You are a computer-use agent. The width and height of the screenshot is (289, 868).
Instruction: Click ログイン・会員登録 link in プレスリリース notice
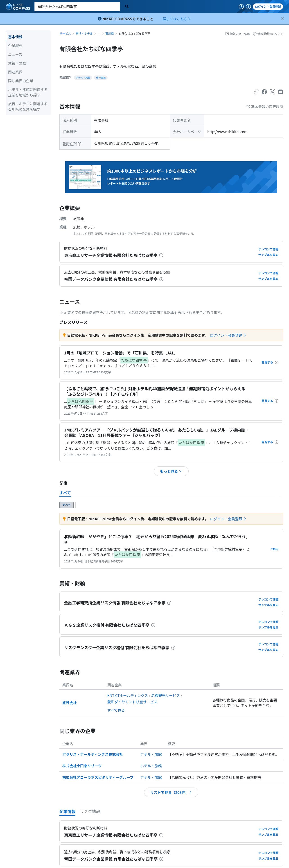coord(228,335)
